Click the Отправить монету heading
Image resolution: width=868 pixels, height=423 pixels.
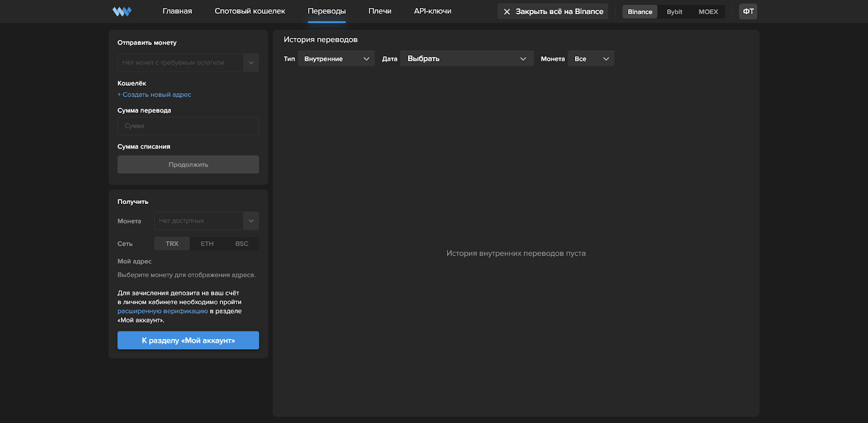(147, 42)
